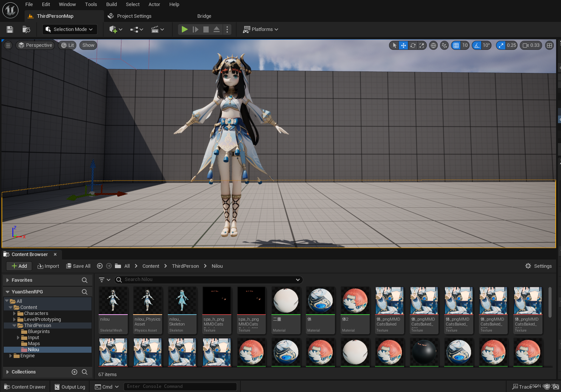Expand the Favorites section

[x=8, y=280]
